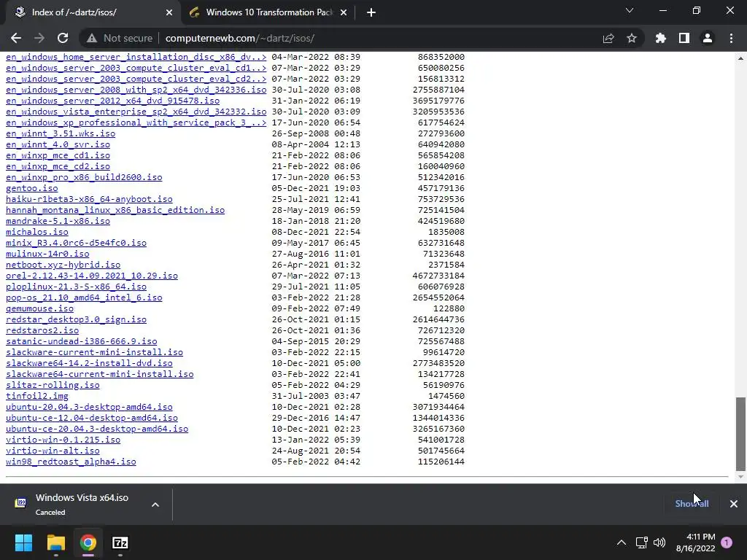
Task: Download redstaros2.iso
Action: tap(42, 331)
